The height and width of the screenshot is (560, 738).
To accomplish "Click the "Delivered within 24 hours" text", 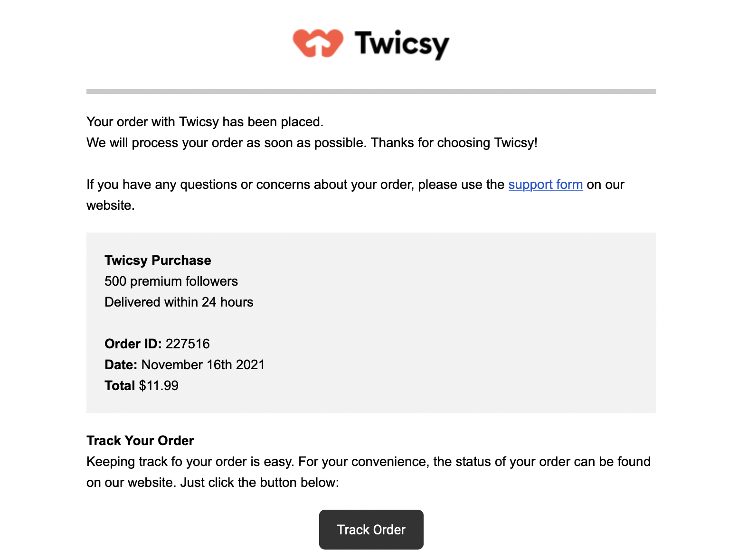I will 179,302.
